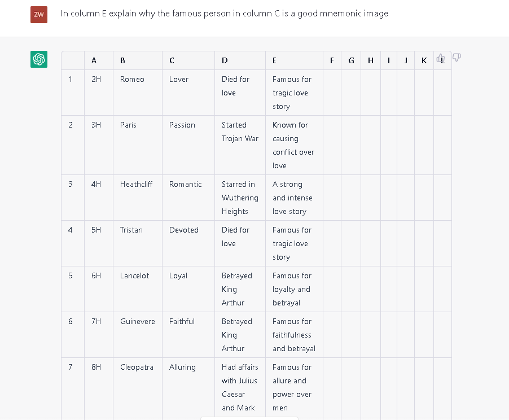Click the column C header
The image size is (509, 420).
point(172,60)
